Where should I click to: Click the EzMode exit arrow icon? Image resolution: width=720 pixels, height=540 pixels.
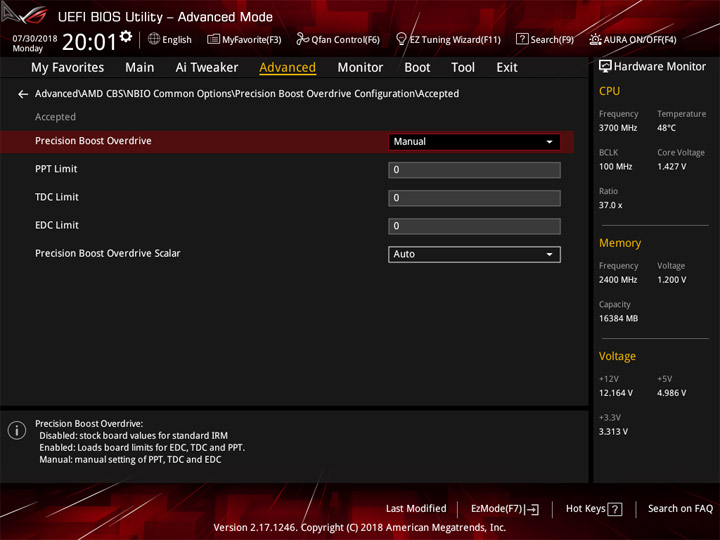click(532, 509)
